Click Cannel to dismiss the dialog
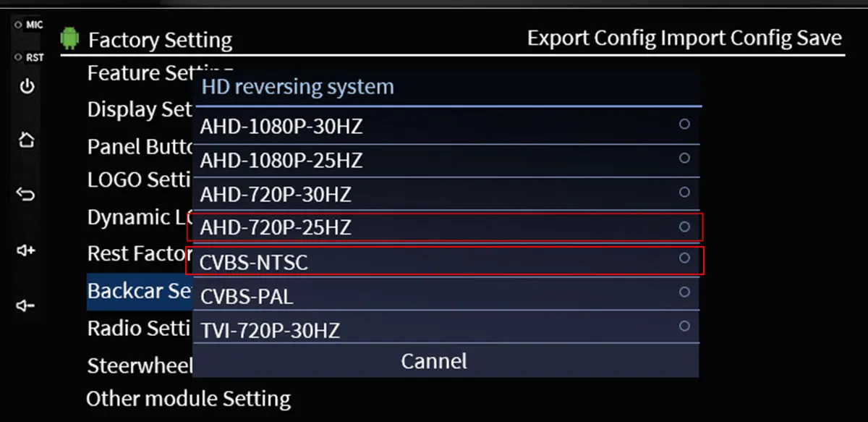Viewport: 868px width, 422px height. pyautogui.click(x=434, y=360)
